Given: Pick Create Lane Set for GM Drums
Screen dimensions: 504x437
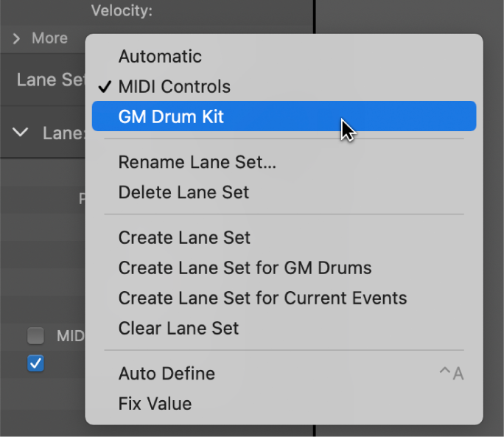Looking at the screenshot, I should (245, 268).
